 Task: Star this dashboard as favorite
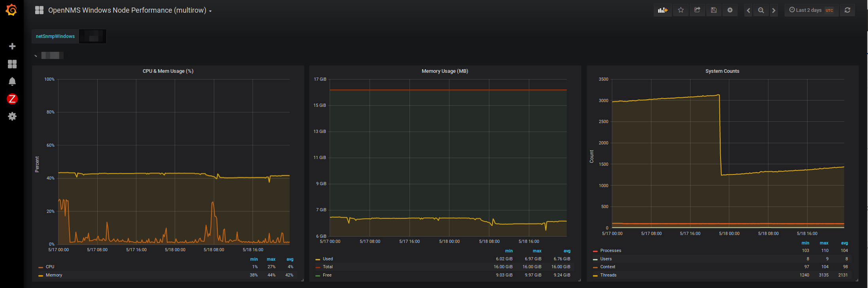681,10
